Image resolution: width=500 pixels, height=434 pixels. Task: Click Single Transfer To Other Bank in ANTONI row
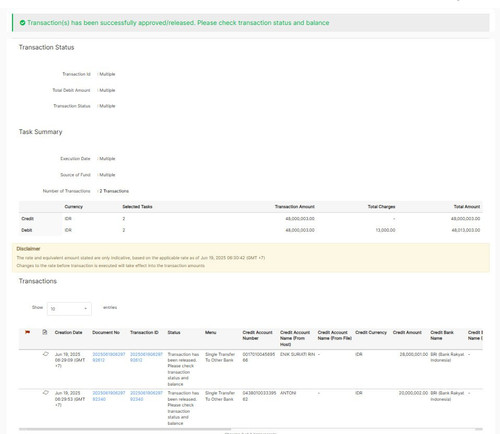click(220, 396)
